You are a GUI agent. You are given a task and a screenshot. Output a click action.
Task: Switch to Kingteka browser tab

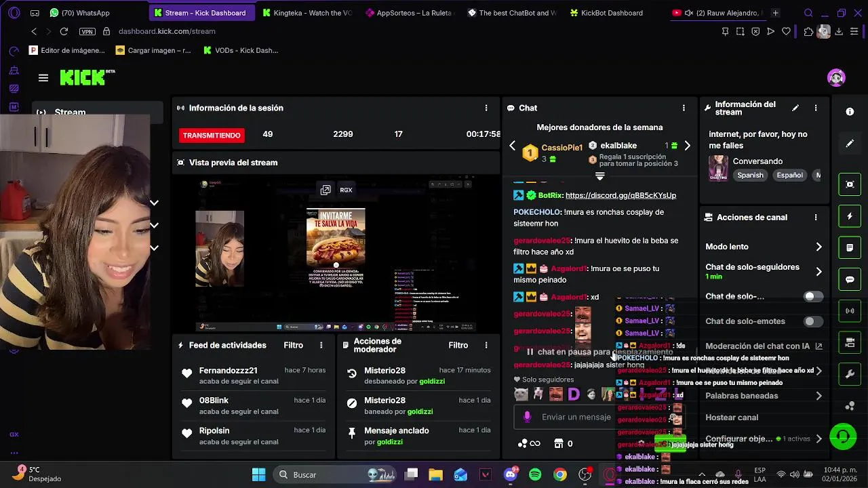[x=307, y=13]
